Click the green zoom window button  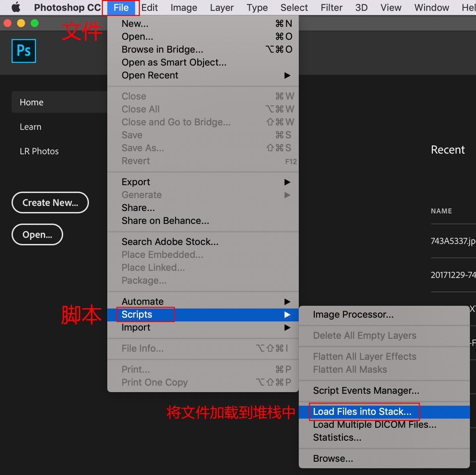pyautogui.click(x=35, y=23)
